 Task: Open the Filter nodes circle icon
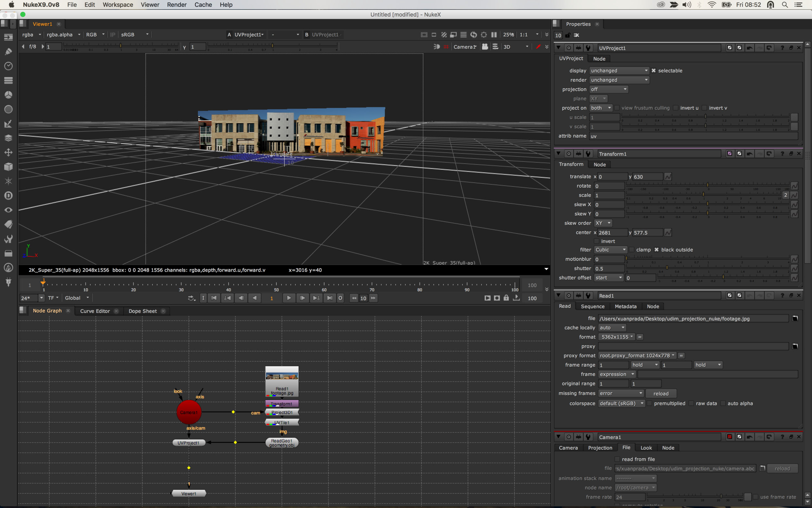point(8,109)
